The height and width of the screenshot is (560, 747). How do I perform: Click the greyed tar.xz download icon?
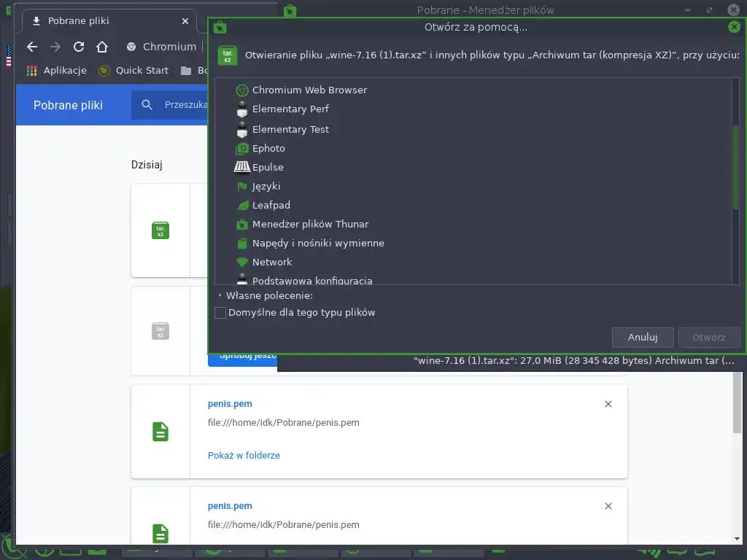(x=160, y=331)
